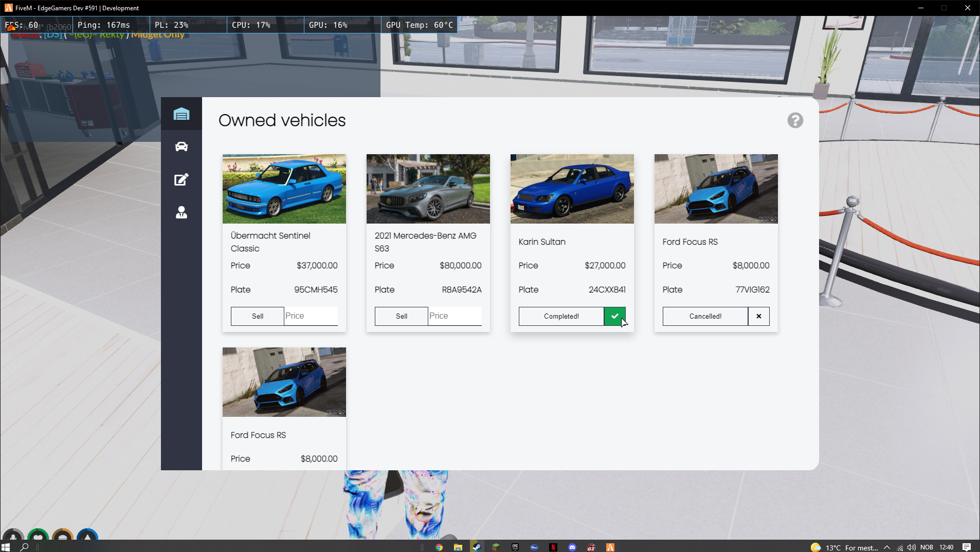The image size is (980, 552).
Task: Click the Karin Sultan car image
Action: (x=572, y=189)
